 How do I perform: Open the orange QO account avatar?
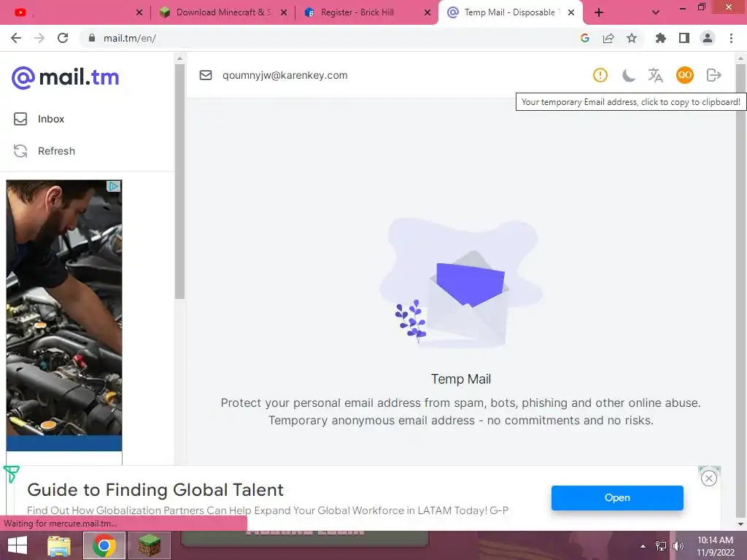click(x=684, y=75)
